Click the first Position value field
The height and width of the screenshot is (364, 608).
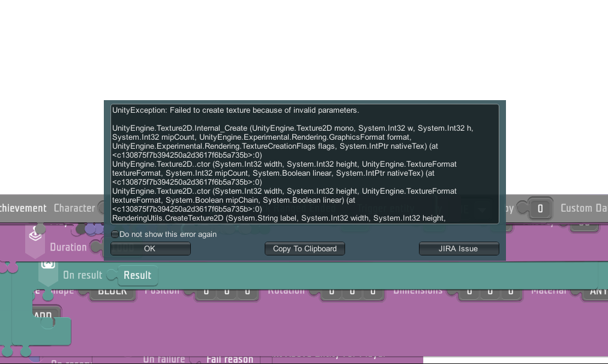(x=206, y=291)
